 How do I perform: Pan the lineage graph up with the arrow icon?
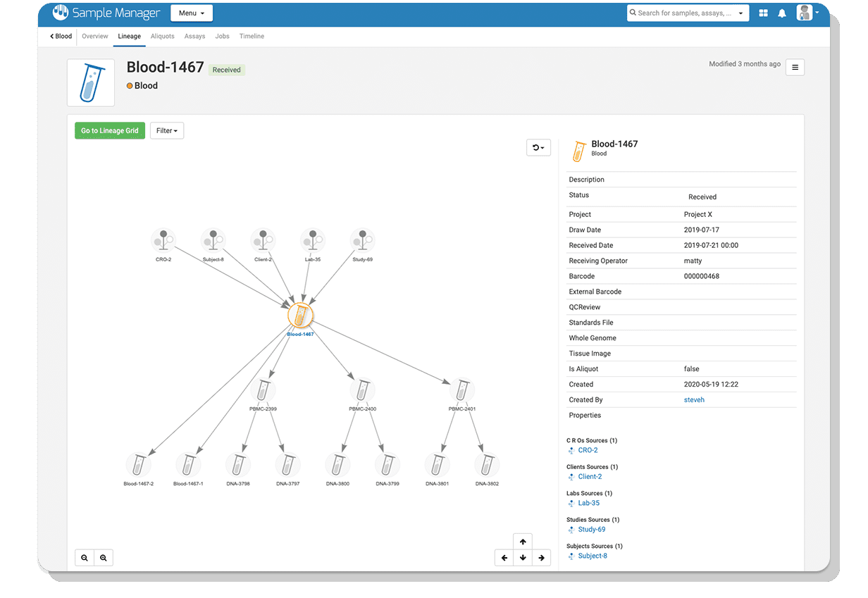tap(523, 542)
